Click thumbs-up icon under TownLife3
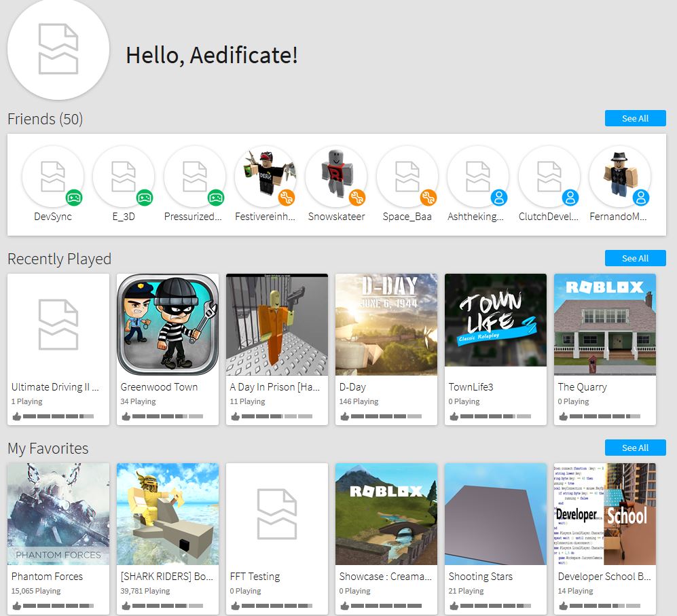 pos(454,416)
